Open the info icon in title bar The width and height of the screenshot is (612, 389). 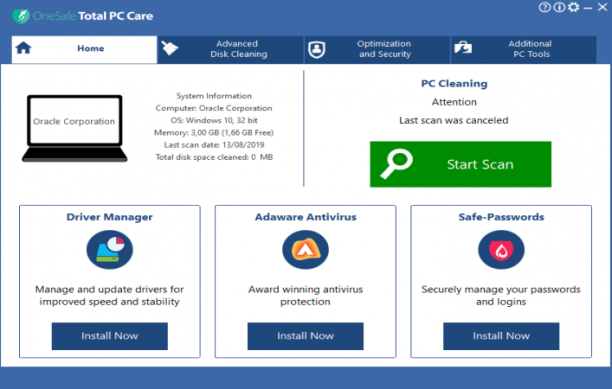[x=559, y=7]
